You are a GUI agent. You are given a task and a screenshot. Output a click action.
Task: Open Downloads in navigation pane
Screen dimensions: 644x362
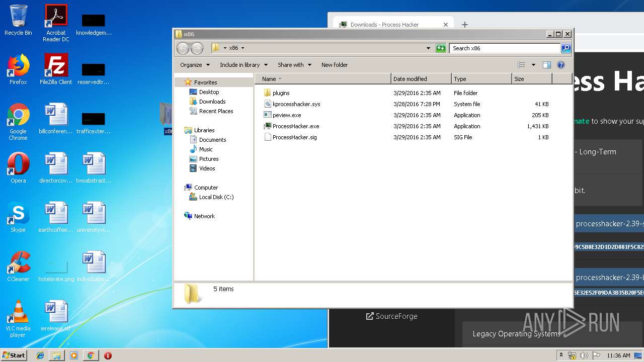click(212, 102)
